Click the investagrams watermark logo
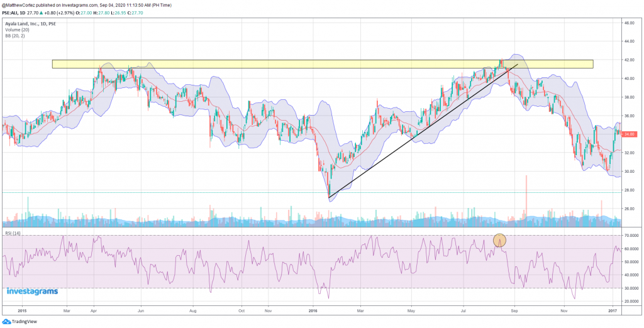 coord(32,292)
